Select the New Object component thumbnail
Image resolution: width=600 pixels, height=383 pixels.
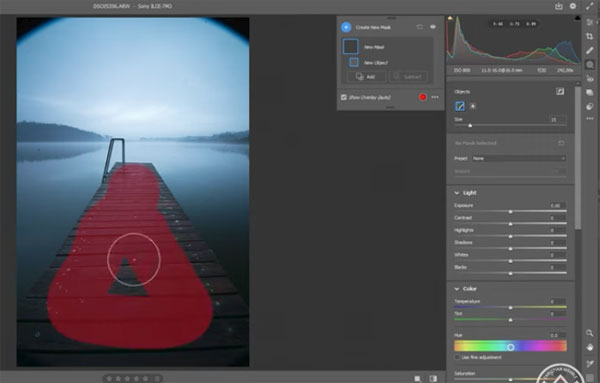354,62
